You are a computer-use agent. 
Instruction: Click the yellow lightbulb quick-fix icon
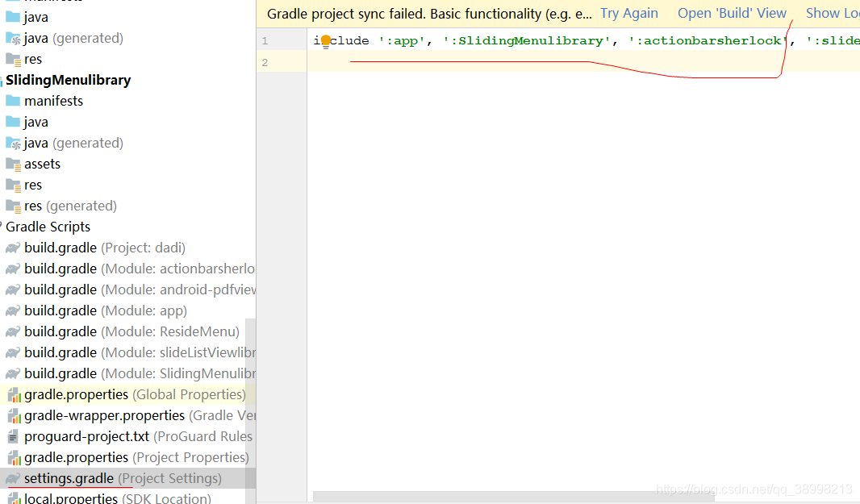click(326, 41)
